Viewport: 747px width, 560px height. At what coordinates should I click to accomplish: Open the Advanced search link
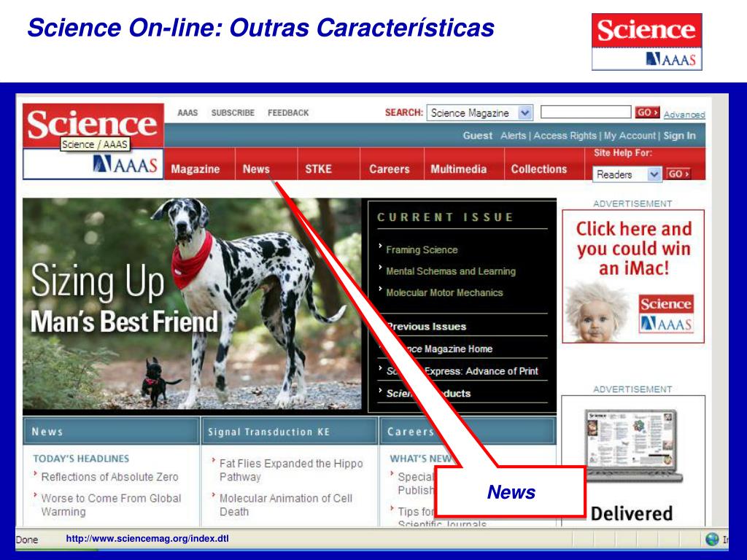click(684, 114)
